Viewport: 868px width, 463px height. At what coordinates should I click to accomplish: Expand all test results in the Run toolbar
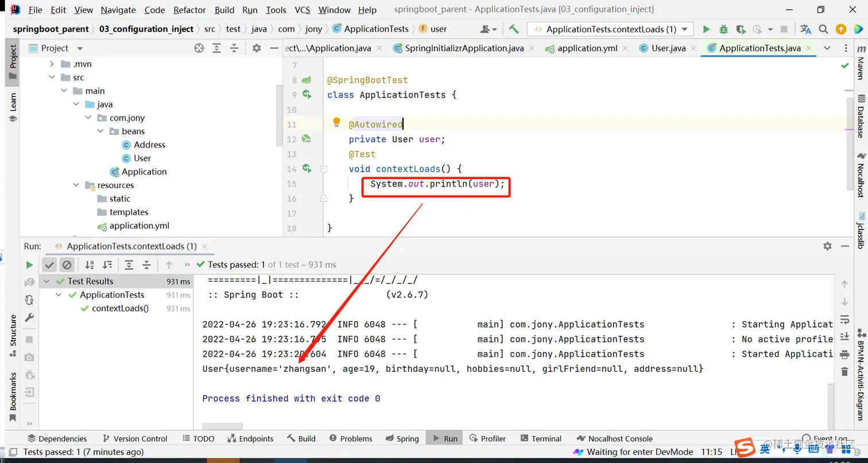click(129, 264)
